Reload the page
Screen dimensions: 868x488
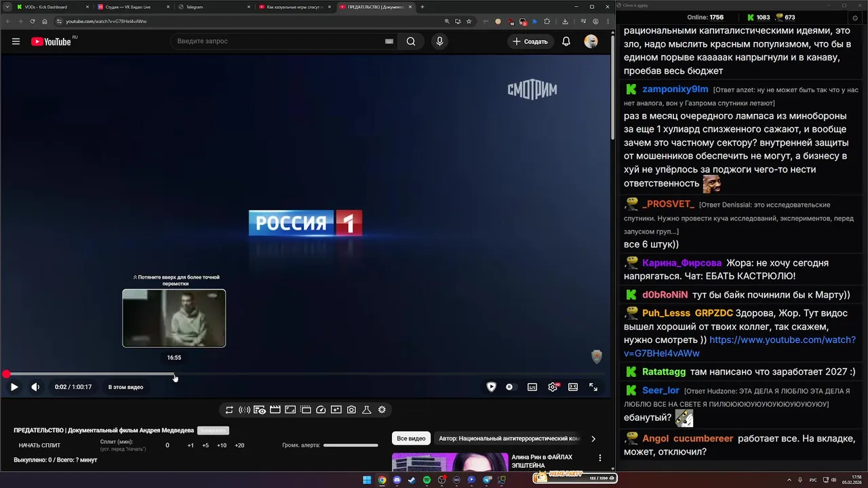[33, 21]
